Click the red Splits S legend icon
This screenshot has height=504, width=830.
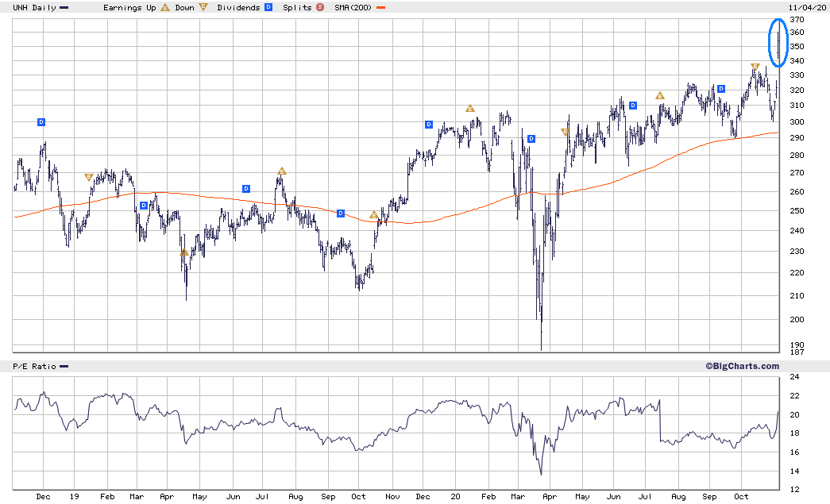click(x=320, y=7)
